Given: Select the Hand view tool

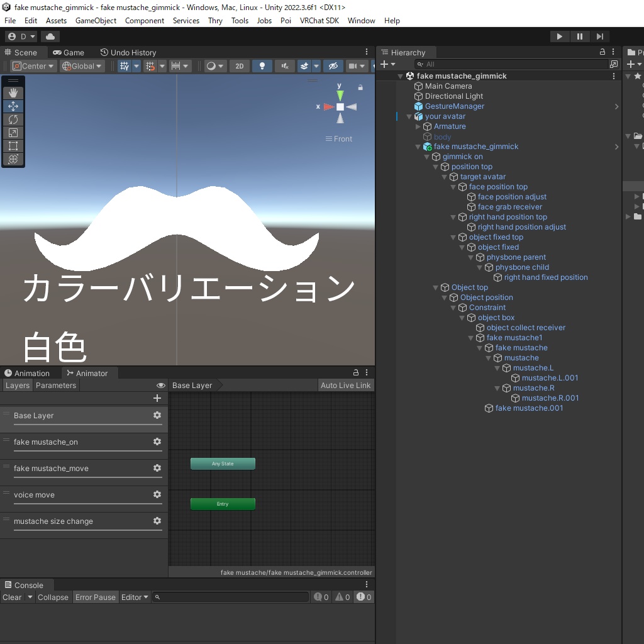Looking at the screenshot, I should pos(13,92).
